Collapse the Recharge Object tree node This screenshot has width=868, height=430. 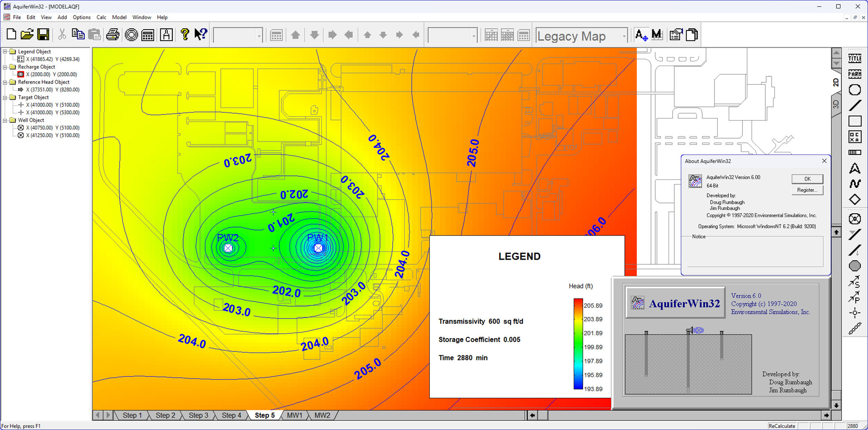click(x=5, y=67)
